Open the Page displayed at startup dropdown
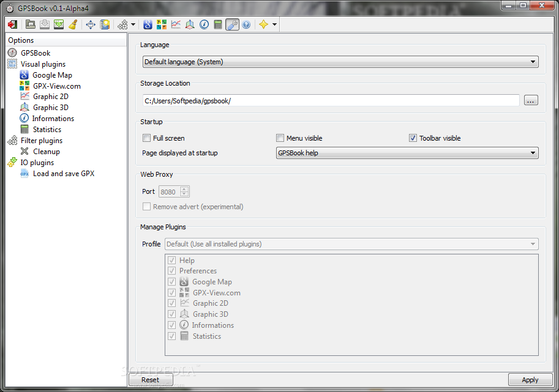This screenshot has width=559, height=392. click(407, 153)
